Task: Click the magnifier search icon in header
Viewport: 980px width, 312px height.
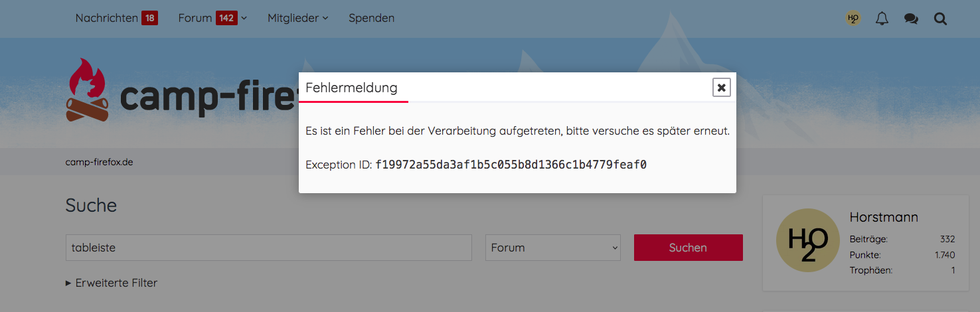Action: pyautogui.click(x=940, y=19)
